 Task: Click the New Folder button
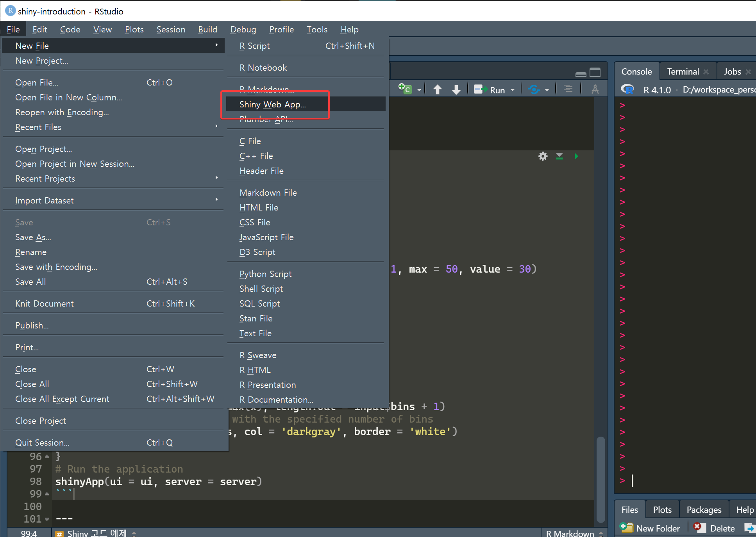[651, 528]
